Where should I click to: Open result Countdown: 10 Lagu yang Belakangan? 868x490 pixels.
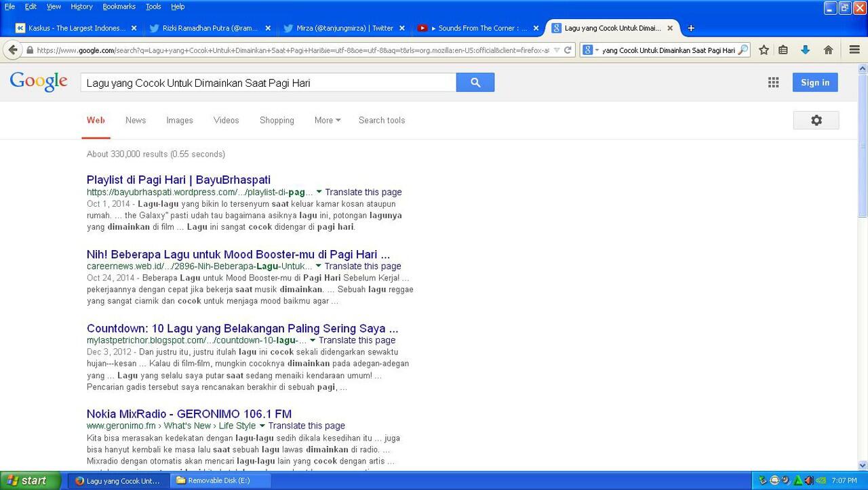click(x=242, y=329)
